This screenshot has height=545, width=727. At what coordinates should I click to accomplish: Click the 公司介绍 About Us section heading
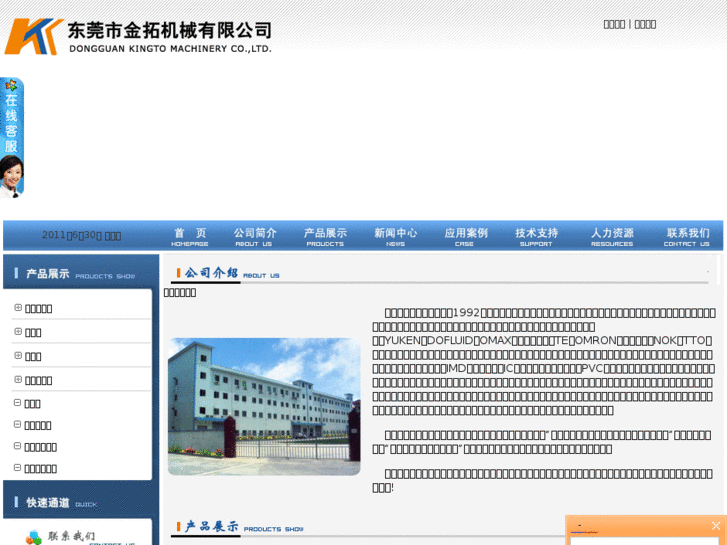[228, 273]
